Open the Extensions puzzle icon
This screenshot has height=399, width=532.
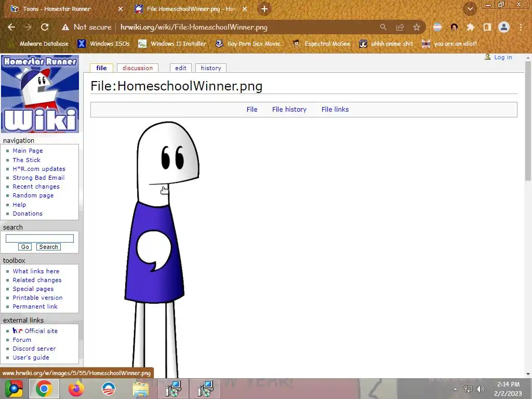470,27
